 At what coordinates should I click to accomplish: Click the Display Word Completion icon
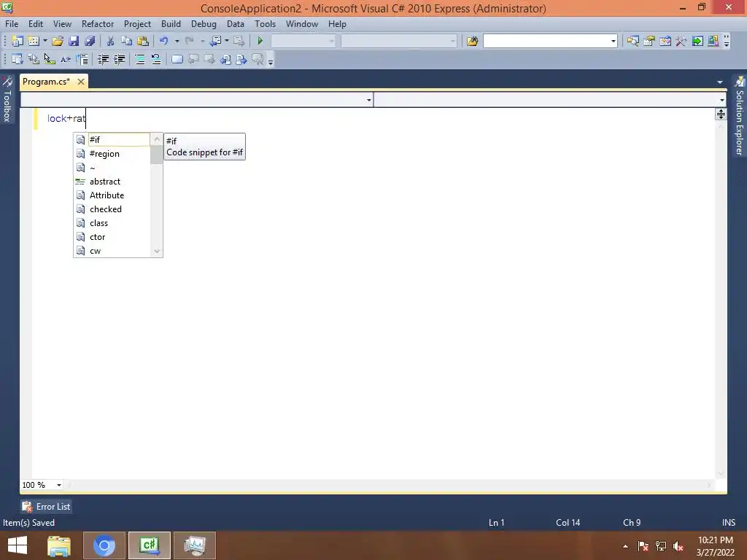pyautogui.click(x=65, y=59)
